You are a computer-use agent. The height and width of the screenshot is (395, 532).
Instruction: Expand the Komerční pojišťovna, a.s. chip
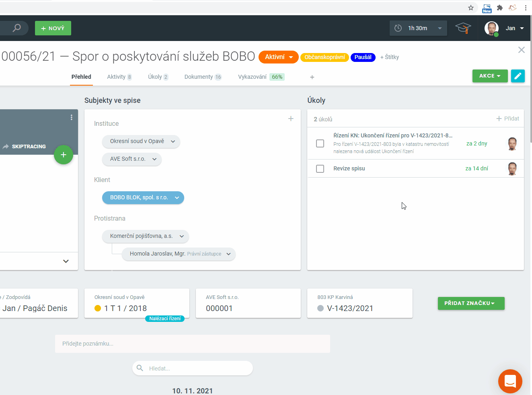[x=181, y=236]
